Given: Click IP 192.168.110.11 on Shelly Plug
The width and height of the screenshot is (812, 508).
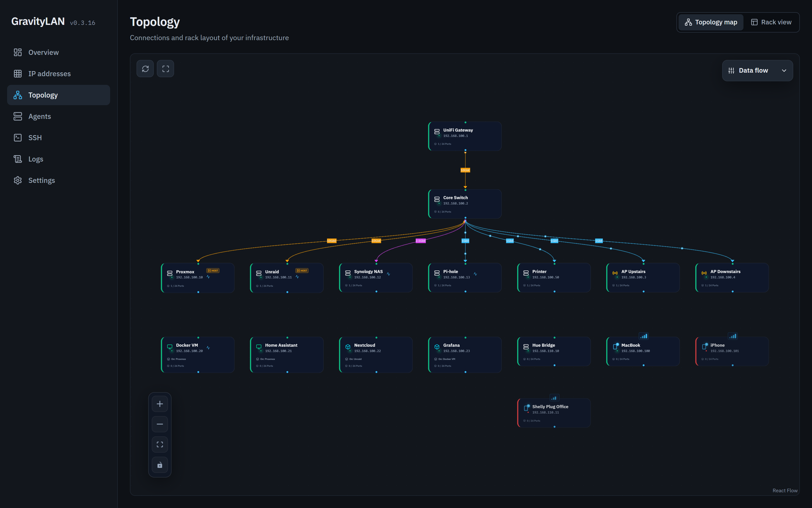Looking at the screenshot, I should (x=546, y=412).
